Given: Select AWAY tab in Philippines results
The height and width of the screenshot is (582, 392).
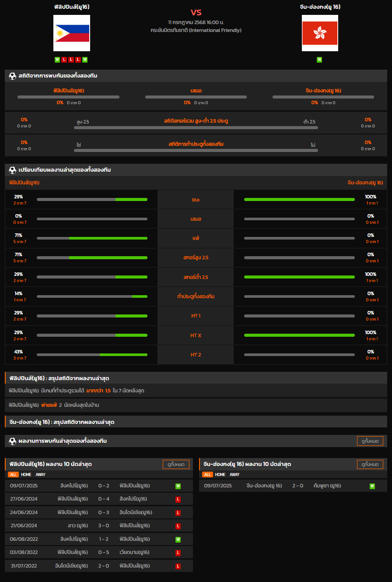Looking at the screenshot, I should click(x=40, y=475).
